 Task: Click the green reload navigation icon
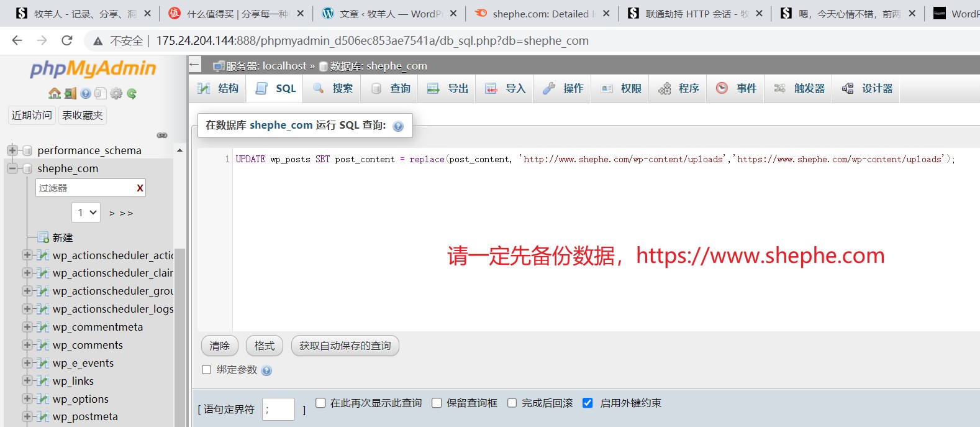pos(132,93)
